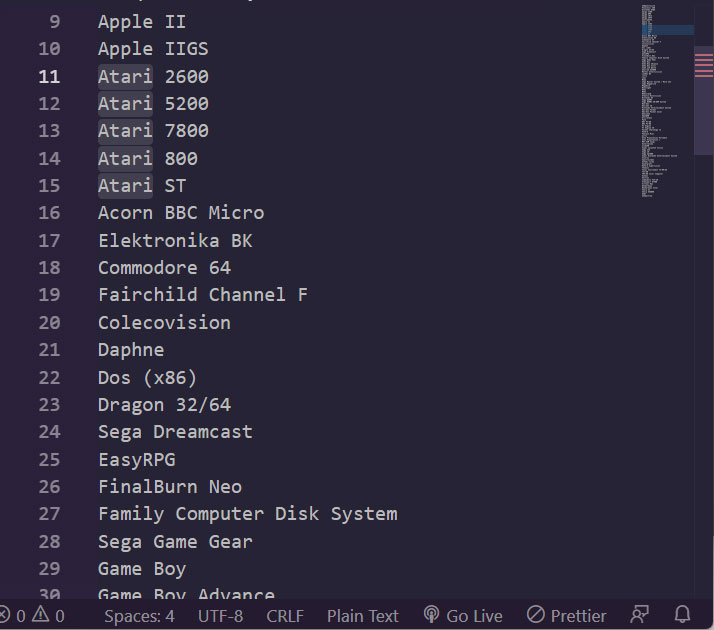Click the feedback person icon in status bar
Screen dimensions: 714x630
click(639, 615)
